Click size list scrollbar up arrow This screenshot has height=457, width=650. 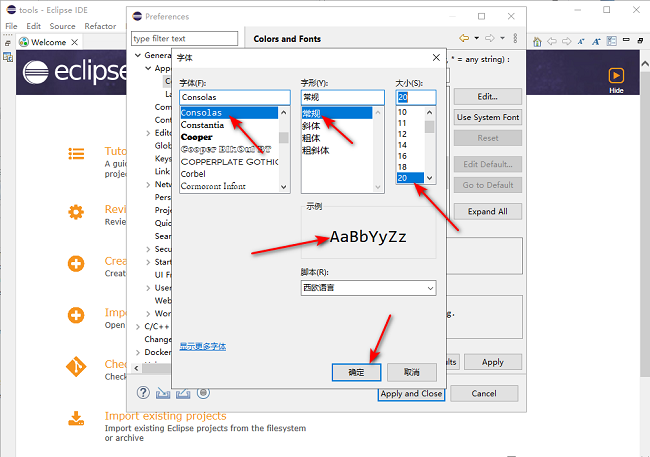(x=429, y=112)
